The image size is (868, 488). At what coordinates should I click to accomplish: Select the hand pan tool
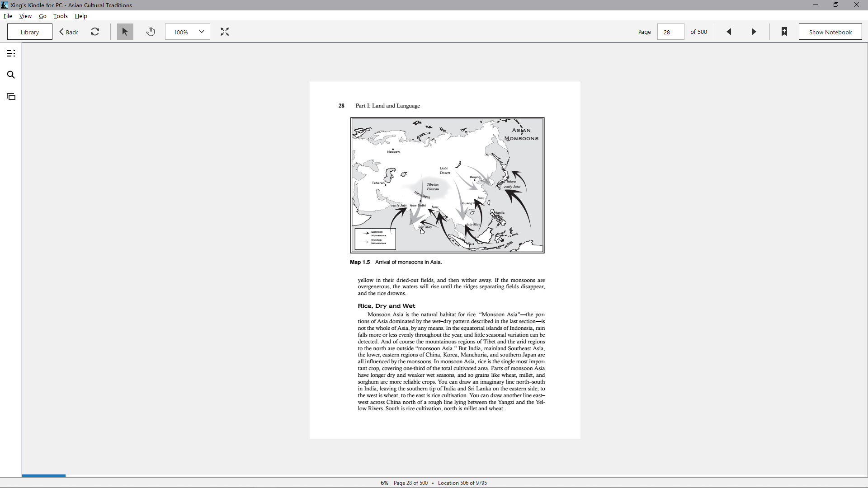[151, 32]
